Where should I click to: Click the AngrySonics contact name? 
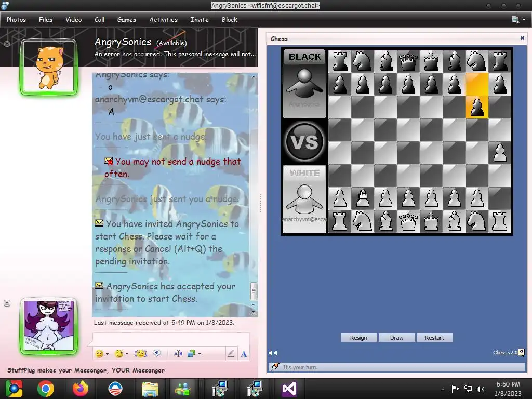click(x=123, y=42)
